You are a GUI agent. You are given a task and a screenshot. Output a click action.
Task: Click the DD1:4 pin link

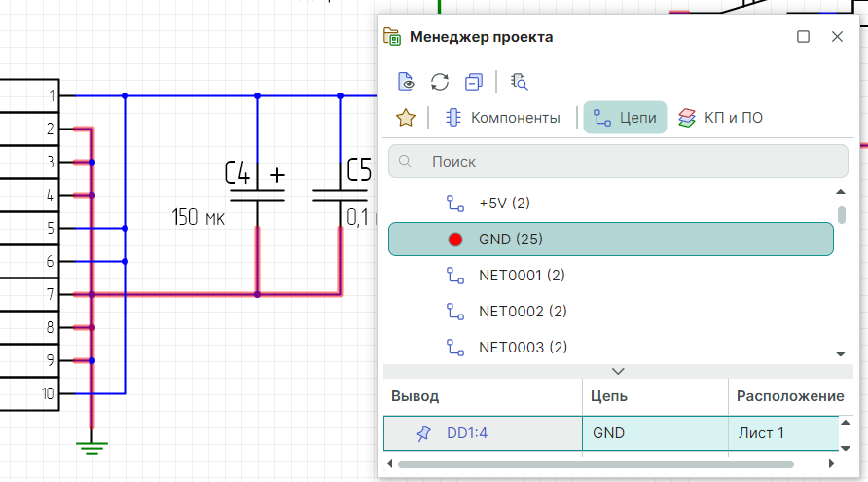[x=468, y=433]
